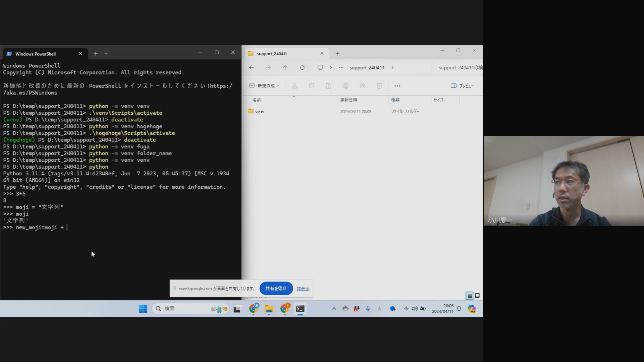The height and width of the screenshot is (362, 644).
Task: Click the 共有を停止 button
Action: pyautogui.click(x=276, y=289)
